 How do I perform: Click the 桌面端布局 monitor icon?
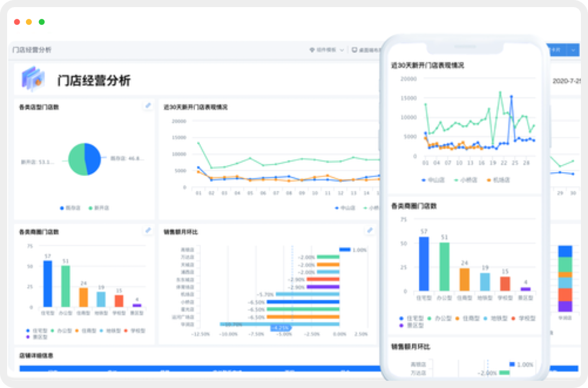pos(354,50)
